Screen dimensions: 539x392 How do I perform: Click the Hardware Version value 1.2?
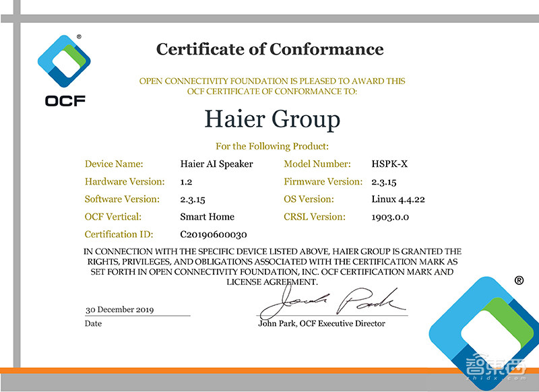[187, 182]
